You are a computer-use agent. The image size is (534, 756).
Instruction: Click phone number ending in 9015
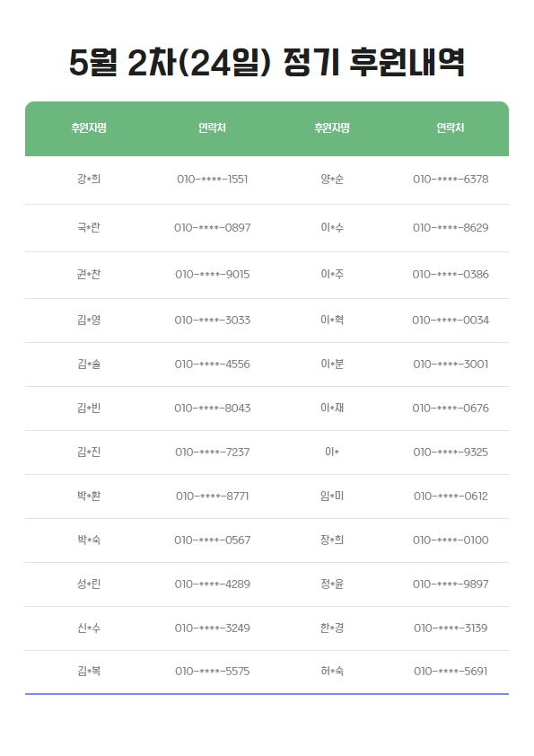click(212, 275)
